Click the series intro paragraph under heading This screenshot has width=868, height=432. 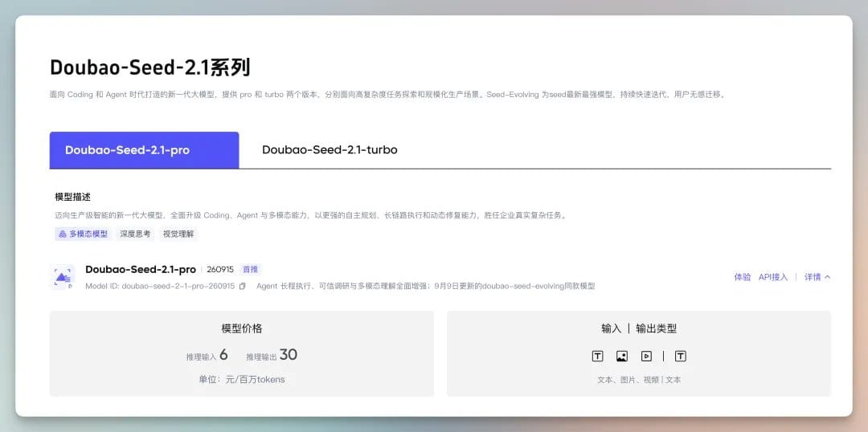387,95
